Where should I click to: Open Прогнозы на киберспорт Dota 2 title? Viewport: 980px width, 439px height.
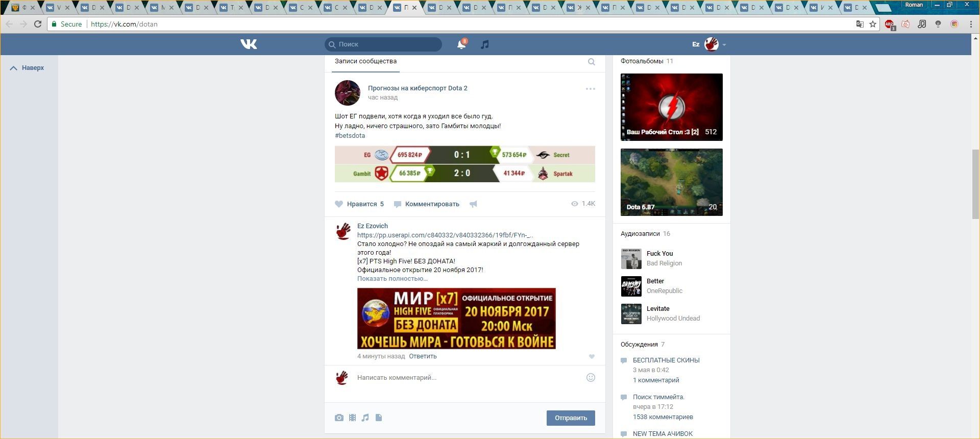click(x=418, y=88)
